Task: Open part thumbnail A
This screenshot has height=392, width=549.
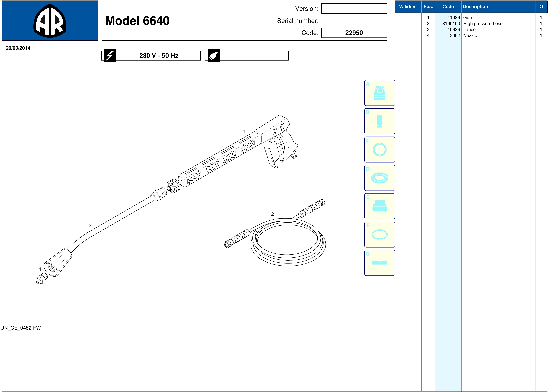Action: point(379,93)
